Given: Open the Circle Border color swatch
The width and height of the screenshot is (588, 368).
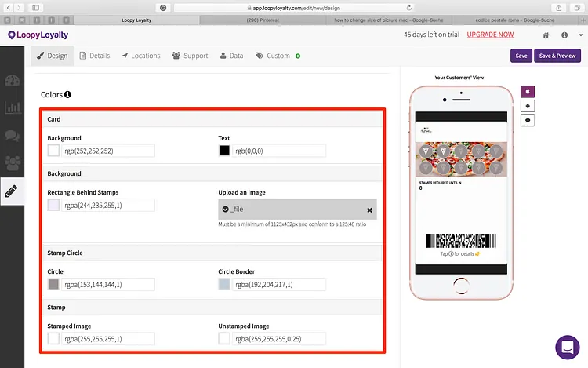Looking at the screenshot, I should pyautogui.click(x=224, y=284).
